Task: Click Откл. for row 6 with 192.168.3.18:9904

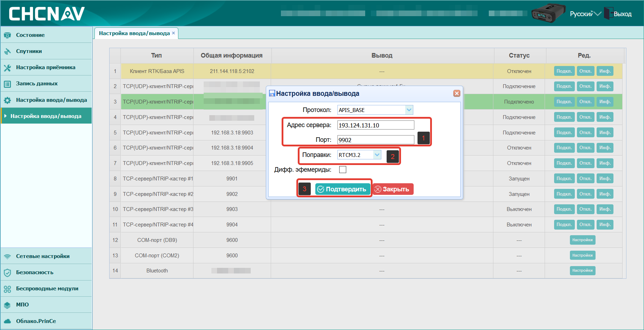Action: tap(585, 148)
